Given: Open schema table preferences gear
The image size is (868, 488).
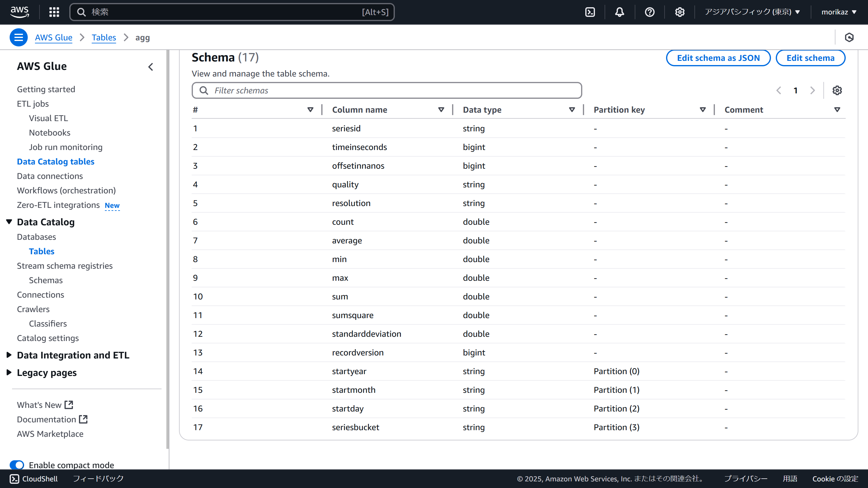Looking at the screenshot, I should (837, 90).
